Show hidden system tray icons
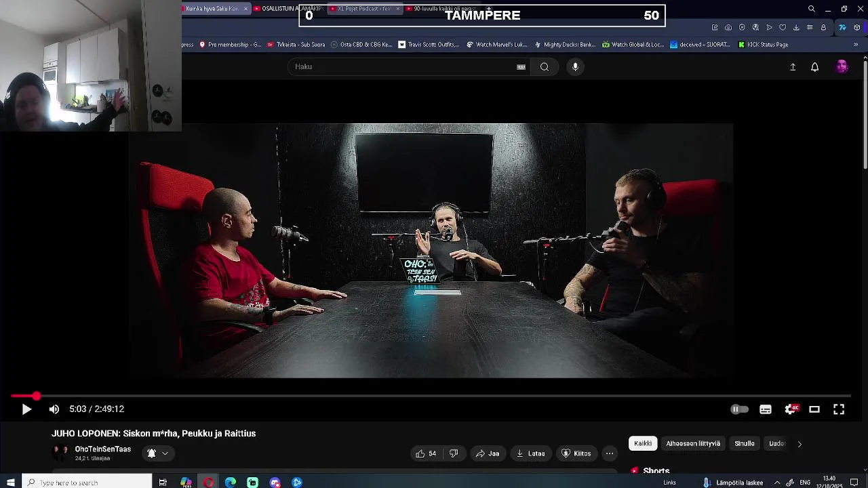 [x=776, y=483]
